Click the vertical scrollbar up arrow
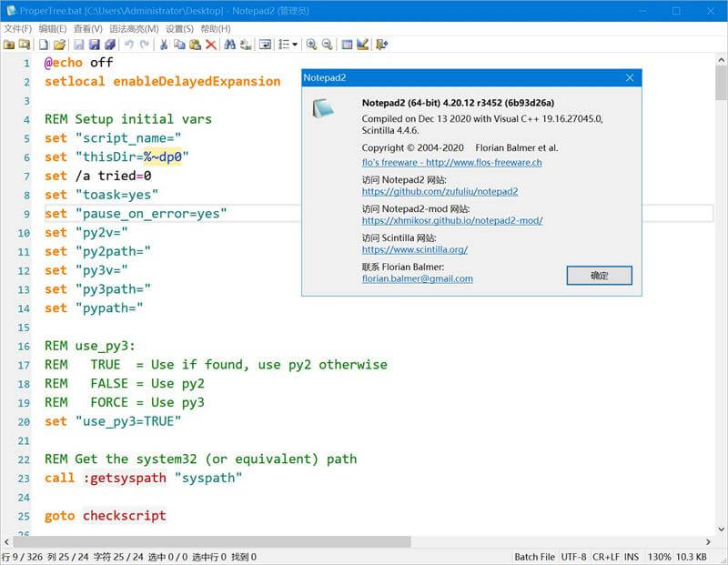728x565 pixels. pos(721,60)
